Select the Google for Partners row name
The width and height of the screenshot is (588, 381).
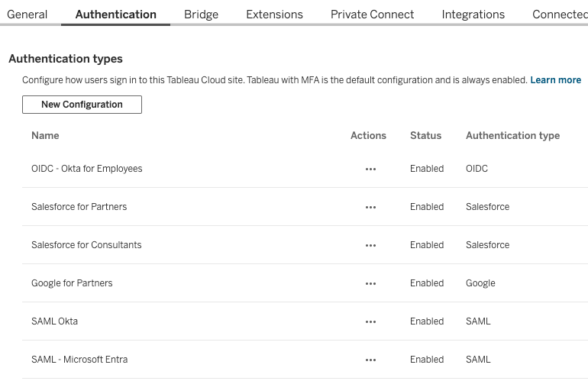[72, 283]
